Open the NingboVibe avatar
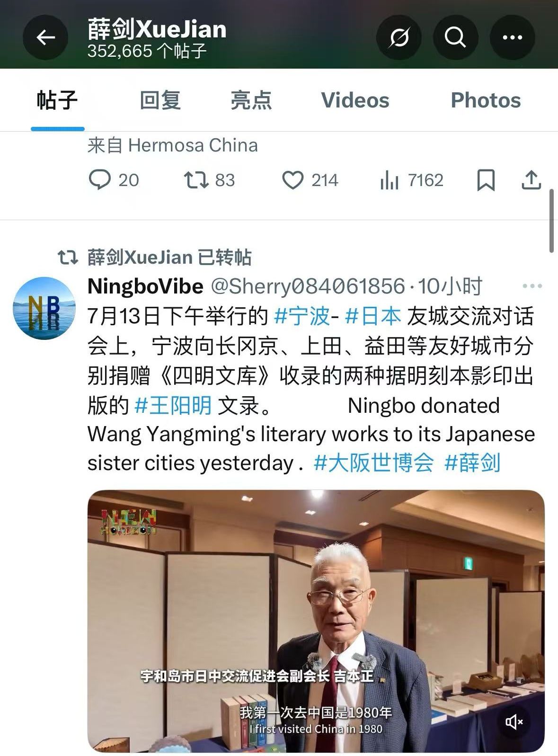 (44, 308)
